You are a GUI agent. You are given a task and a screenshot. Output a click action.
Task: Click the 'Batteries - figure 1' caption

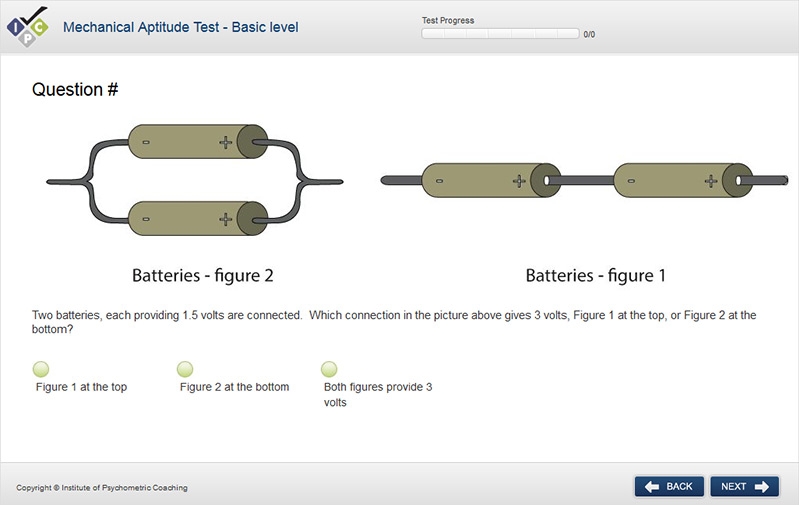pyautogui.click(x=595, y=276)
